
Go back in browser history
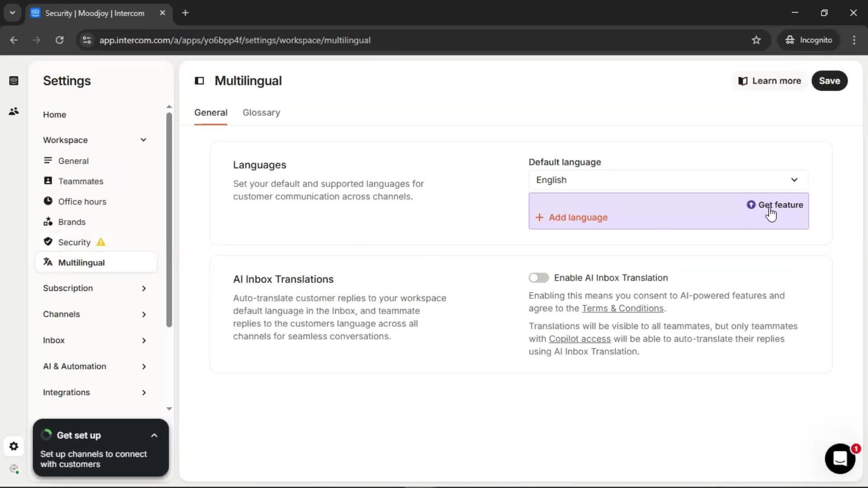click(14, 40)
